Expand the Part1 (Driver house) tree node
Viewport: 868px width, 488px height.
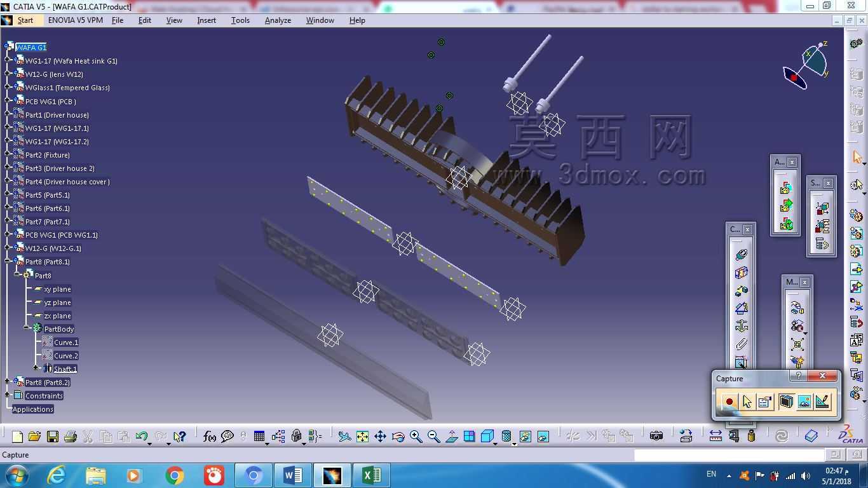8,115
